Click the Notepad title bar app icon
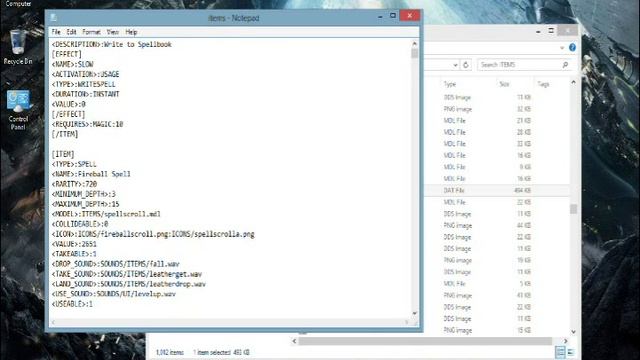The height and width of the screenshot is (360, 640). tap(53, 18)
